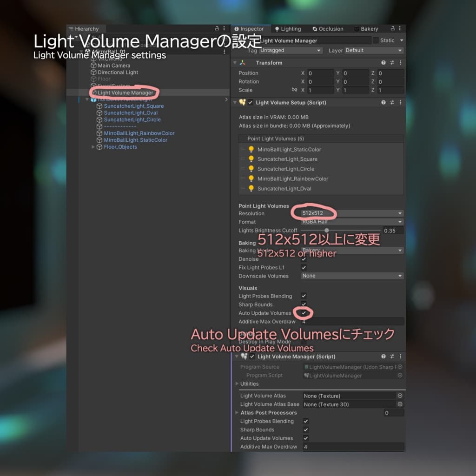Viewport: 476px width, 476px height.
Task: Collapse the Light Volume Manager script foldout
Action: pyautogui.click(x=237, y=357)
